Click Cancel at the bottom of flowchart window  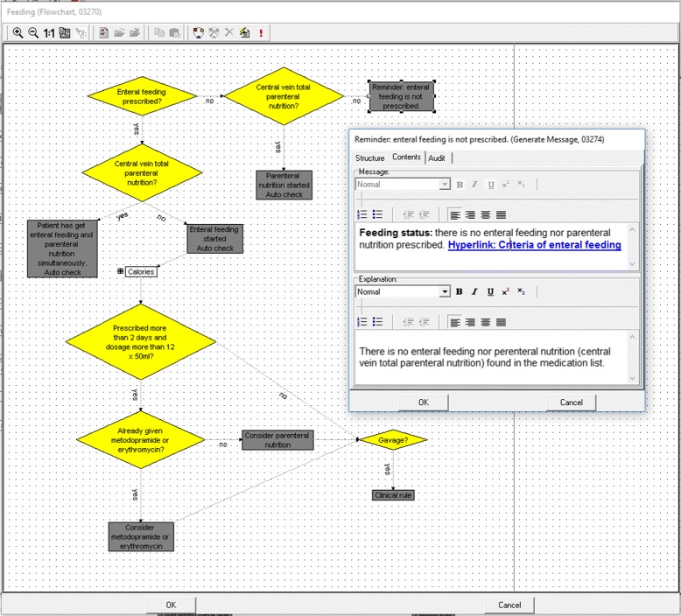[509, 605]
